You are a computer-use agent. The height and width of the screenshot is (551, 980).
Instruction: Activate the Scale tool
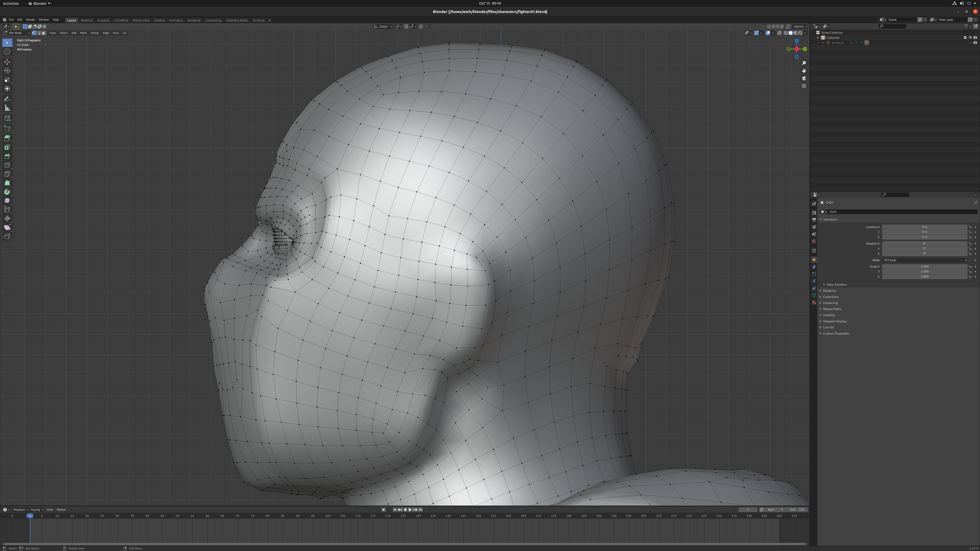[7, 80]
